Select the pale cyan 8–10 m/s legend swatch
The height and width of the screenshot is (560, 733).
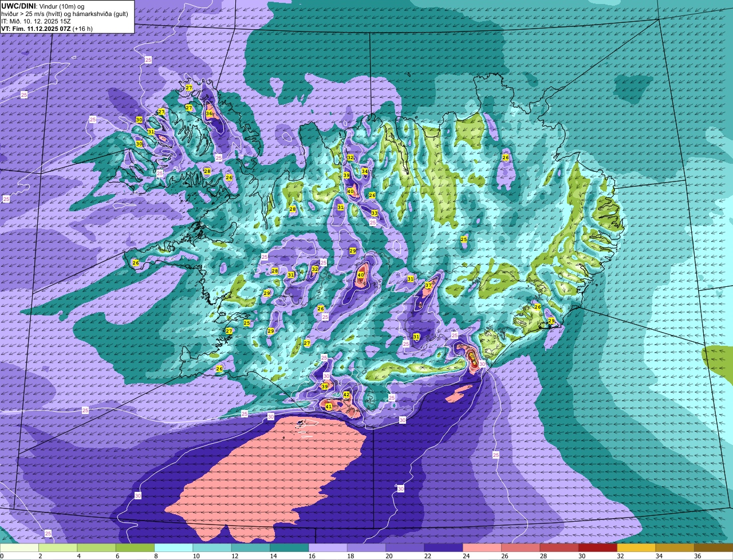click(174, 548)
